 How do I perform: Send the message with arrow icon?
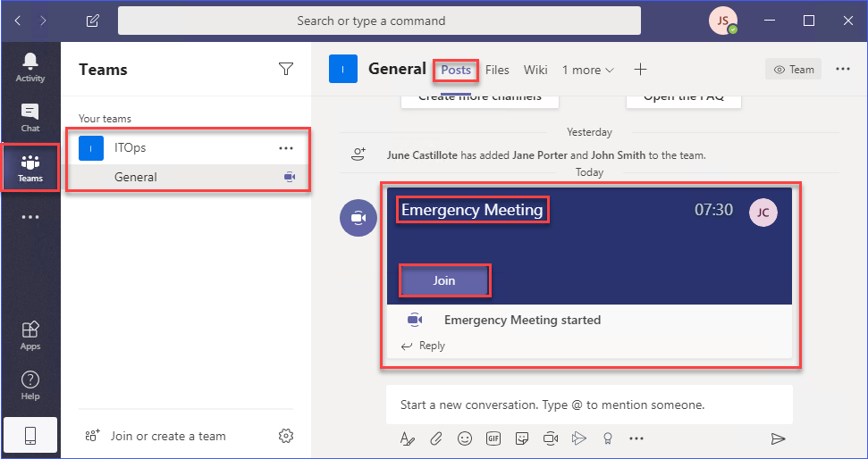[x=778, y=438]
